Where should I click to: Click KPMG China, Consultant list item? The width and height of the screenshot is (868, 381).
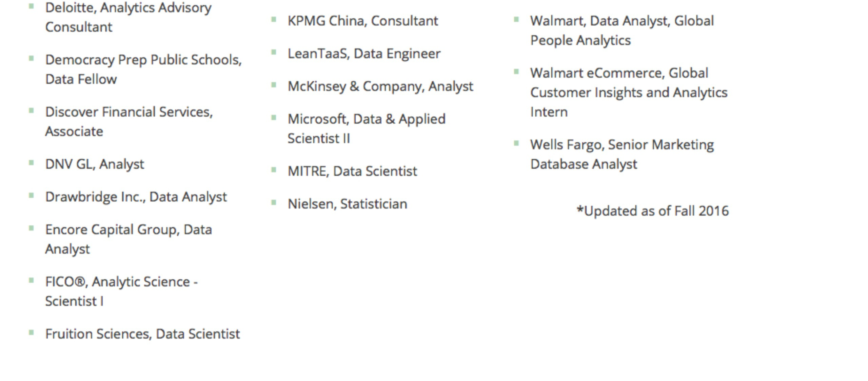[363, 21]
